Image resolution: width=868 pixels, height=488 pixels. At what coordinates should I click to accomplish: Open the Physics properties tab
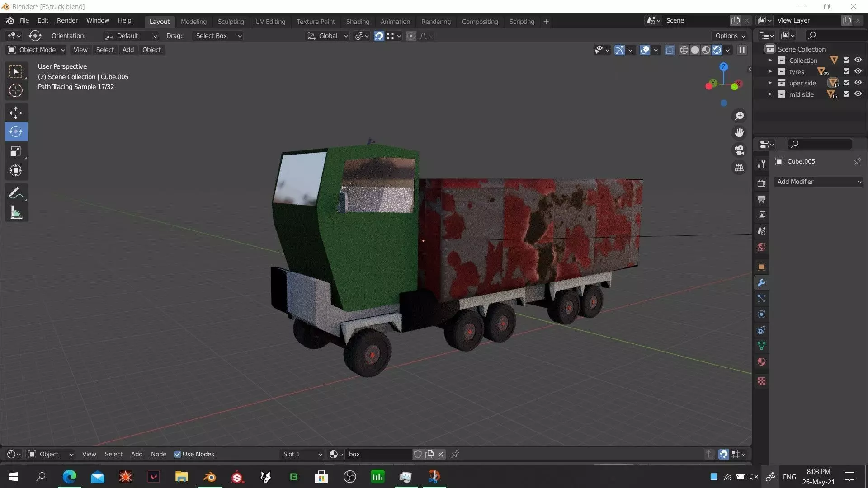[x=761, y=314]
